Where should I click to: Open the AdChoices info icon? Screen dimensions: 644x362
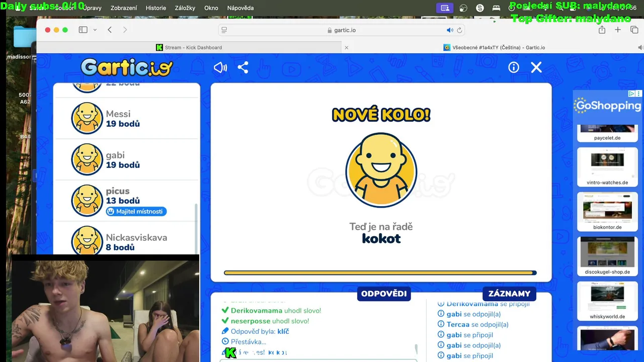[x=631, y=94]
